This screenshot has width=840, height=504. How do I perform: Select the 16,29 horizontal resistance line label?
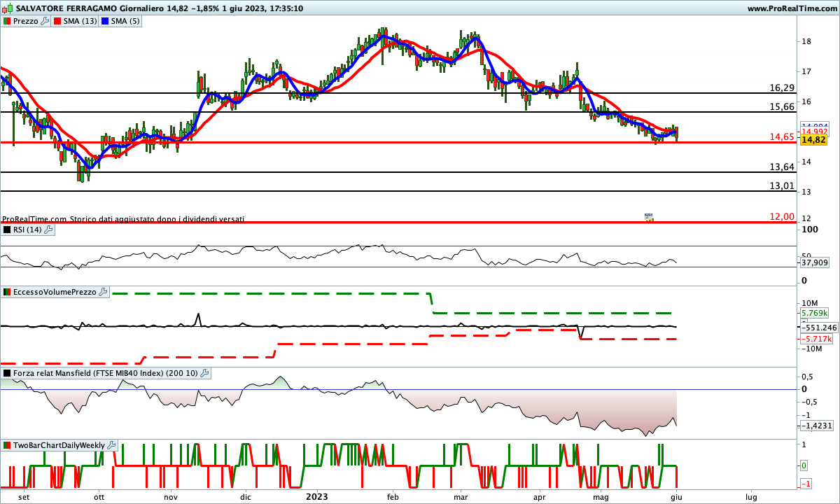point(781,88)
